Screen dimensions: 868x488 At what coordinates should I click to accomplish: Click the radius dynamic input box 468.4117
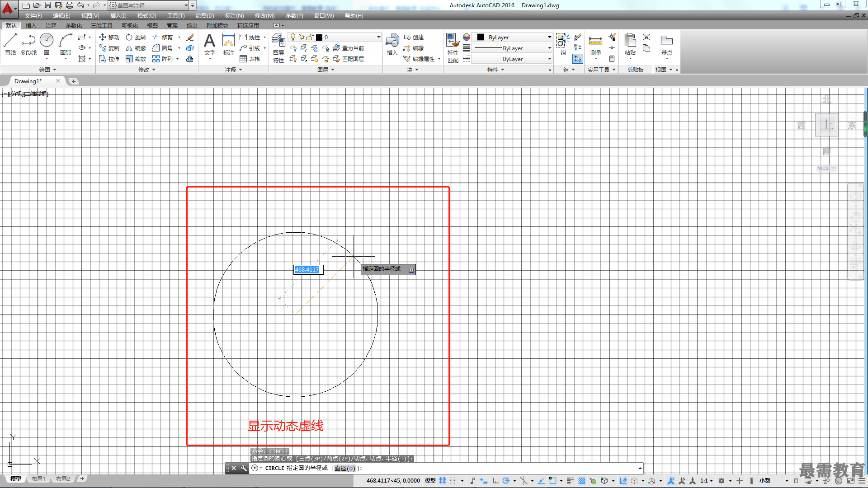(308, 270)
